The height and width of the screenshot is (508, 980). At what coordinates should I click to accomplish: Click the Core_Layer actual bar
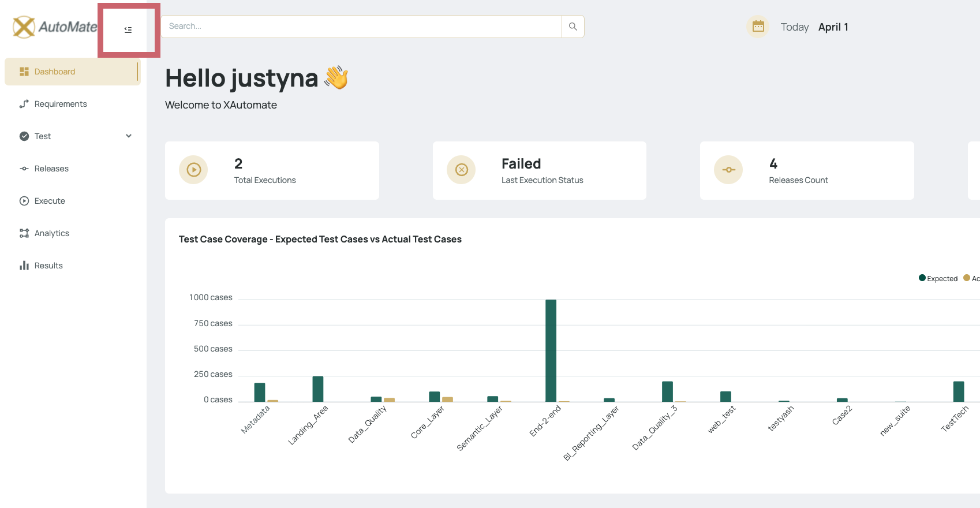447,399
